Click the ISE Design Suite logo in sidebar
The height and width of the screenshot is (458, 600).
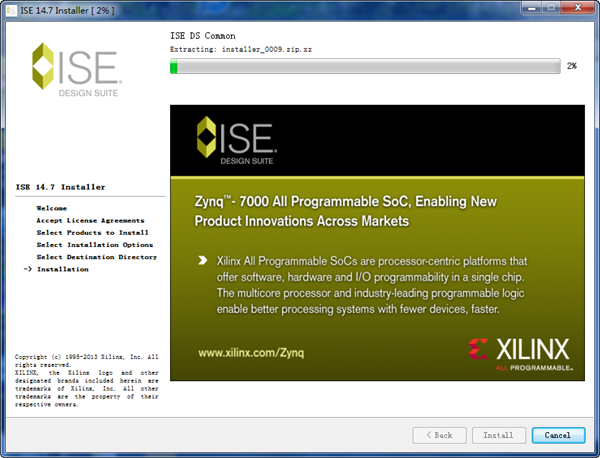tap(76, 68)
